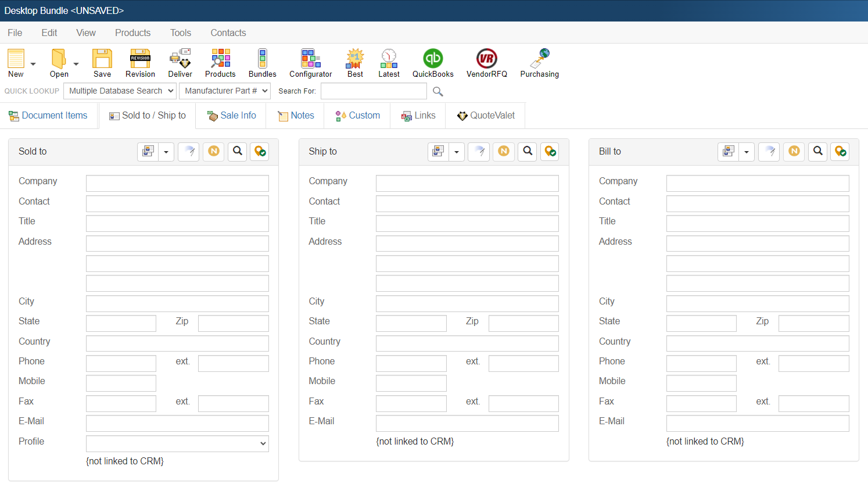The width and height of the screenshot is (868, 487).
Task: Open the VendorRFQ tool
Action: pos(486,59)
